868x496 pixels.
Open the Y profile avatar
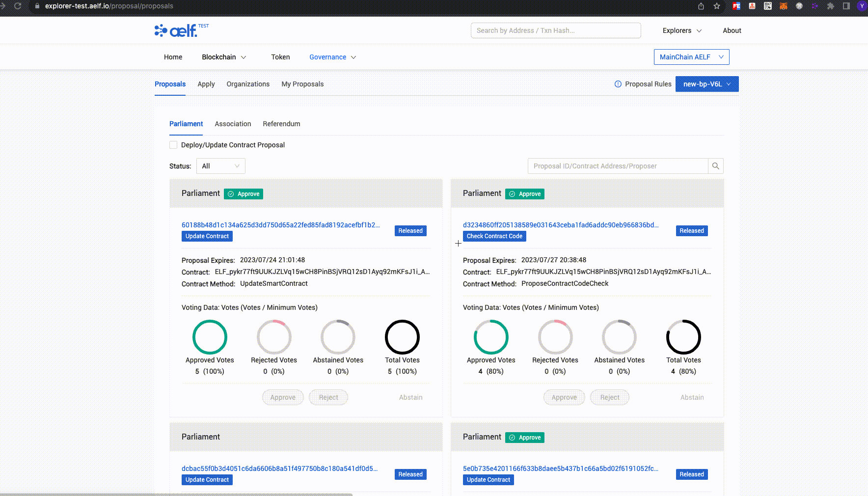(862, 6)
